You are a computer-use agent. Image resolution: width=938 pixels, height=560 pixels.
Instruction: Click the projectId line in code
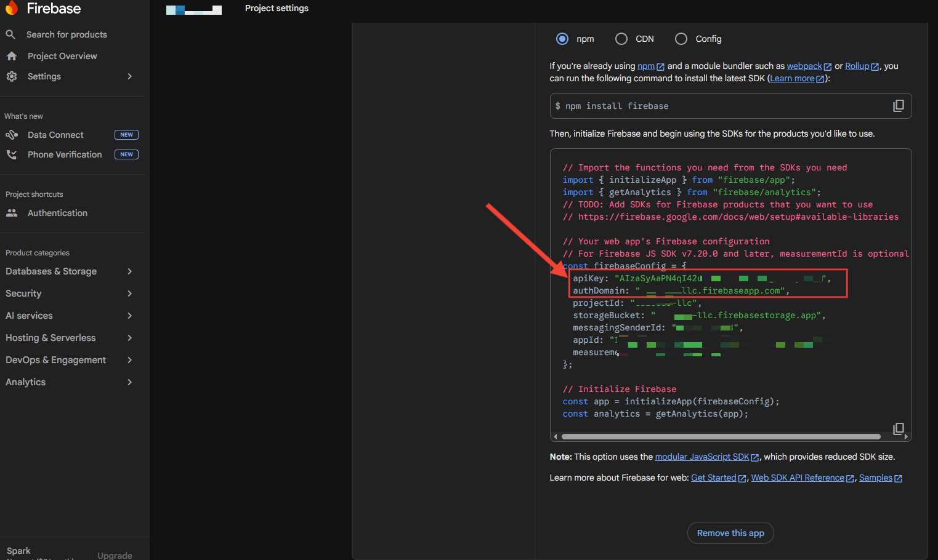637,303
